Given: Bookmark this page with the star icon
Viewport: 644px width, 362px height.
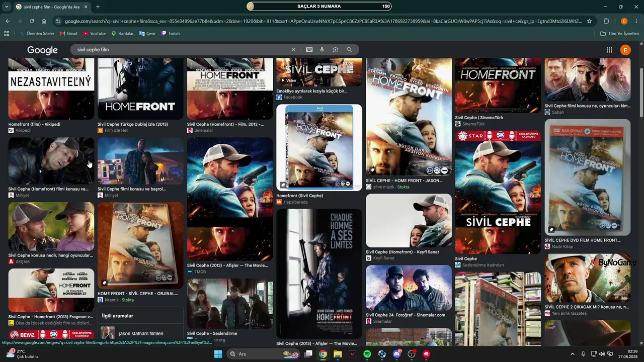Looking at the screenshot, I should point(589,21).
